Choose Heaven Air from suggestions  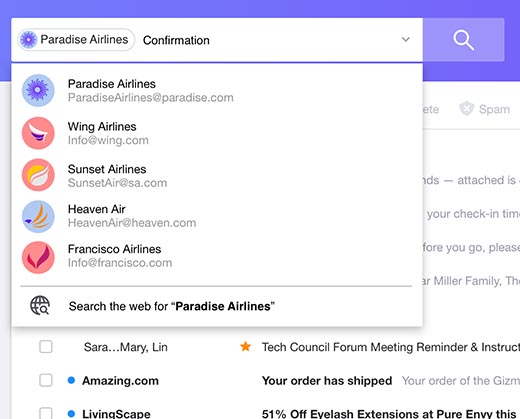pos(217,216)
